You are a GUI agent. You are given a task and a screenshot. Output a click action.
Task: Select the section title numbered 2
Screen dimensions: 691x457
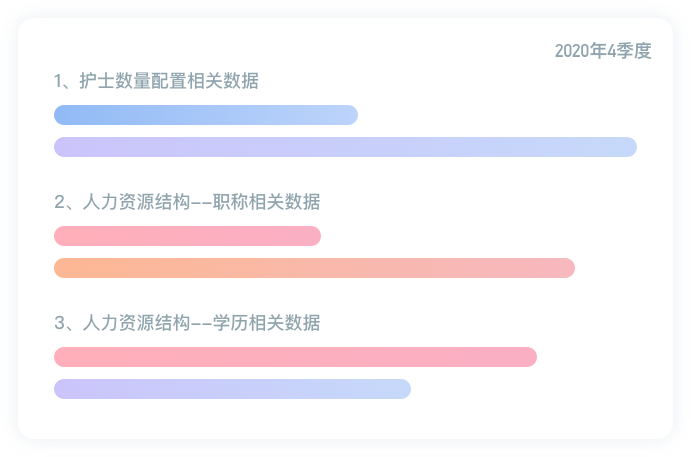(x=187, y=202)
